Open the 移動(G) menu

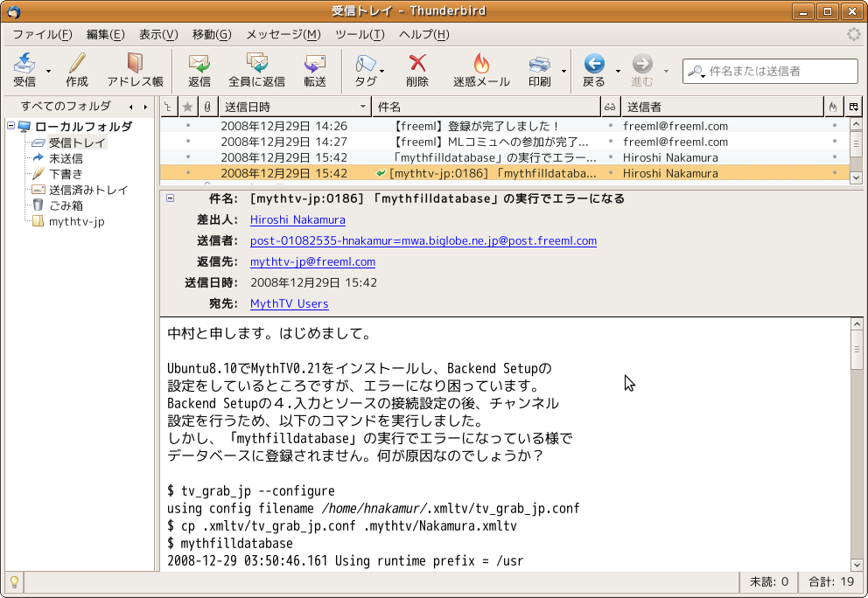tap(212, 34)
